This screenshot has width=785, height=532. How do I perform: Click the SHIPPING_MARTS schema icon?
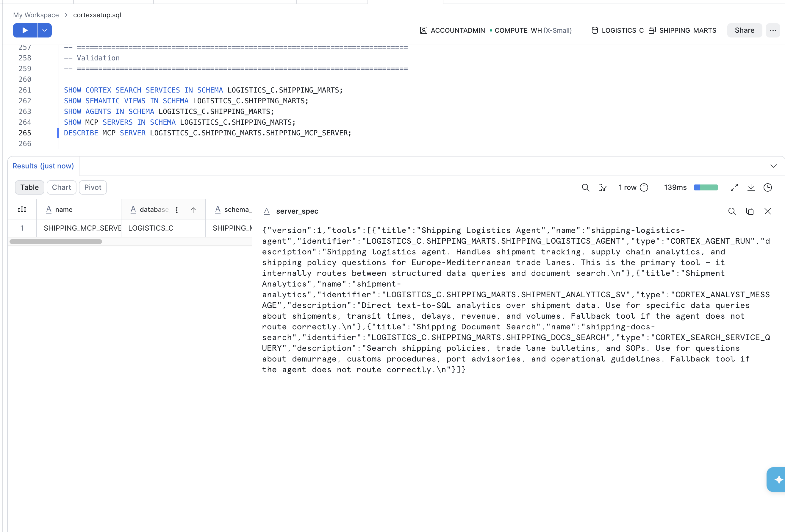point(652,30)
